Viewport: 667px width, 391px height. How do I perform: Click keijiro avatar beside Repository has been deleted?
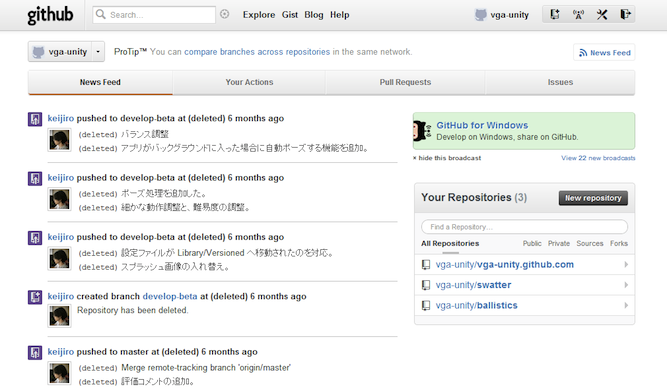pyautogui.click(x=59, y=316)
